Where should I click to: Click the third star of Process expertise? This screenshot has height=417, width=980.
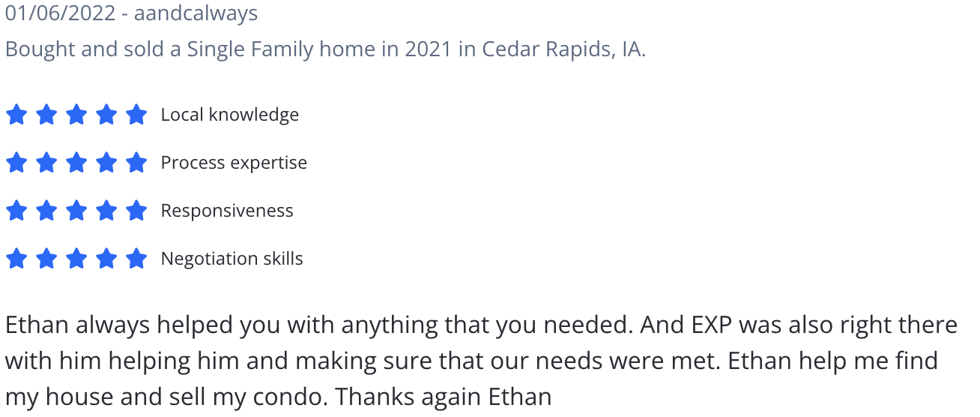76,163
